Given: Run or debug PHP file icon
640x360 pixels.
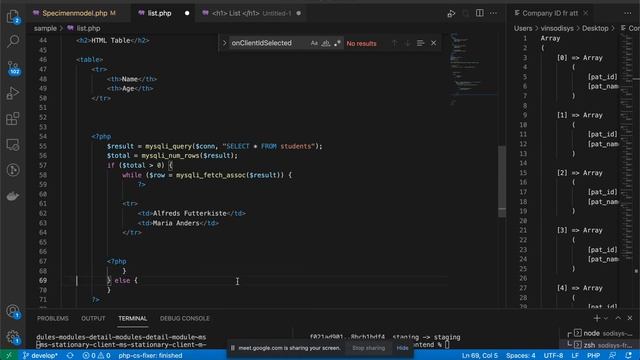Looking at the screenshot, I should click(x=451, y=13).
